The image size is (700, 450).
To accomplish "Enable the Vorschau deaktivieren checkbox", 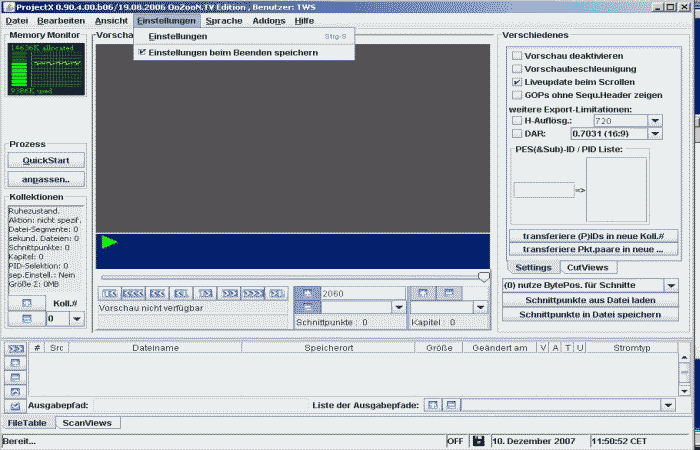I will click(x=517, y=56).
